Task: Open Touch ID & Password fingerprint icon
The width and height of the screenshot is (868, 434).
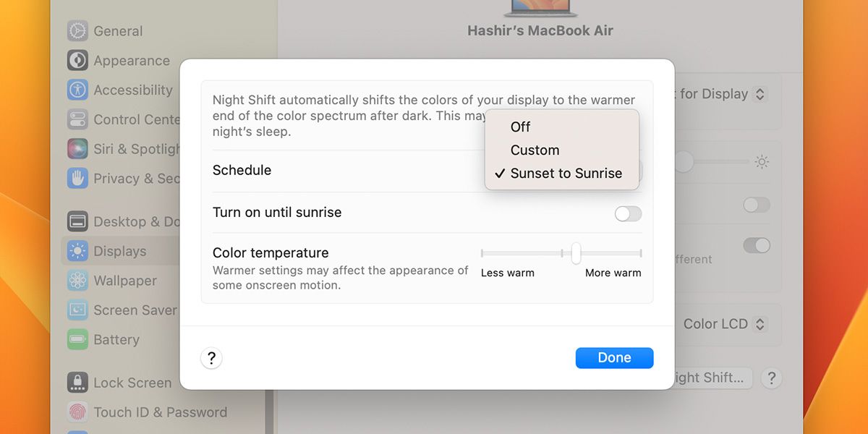Action: tap(77, 412)
